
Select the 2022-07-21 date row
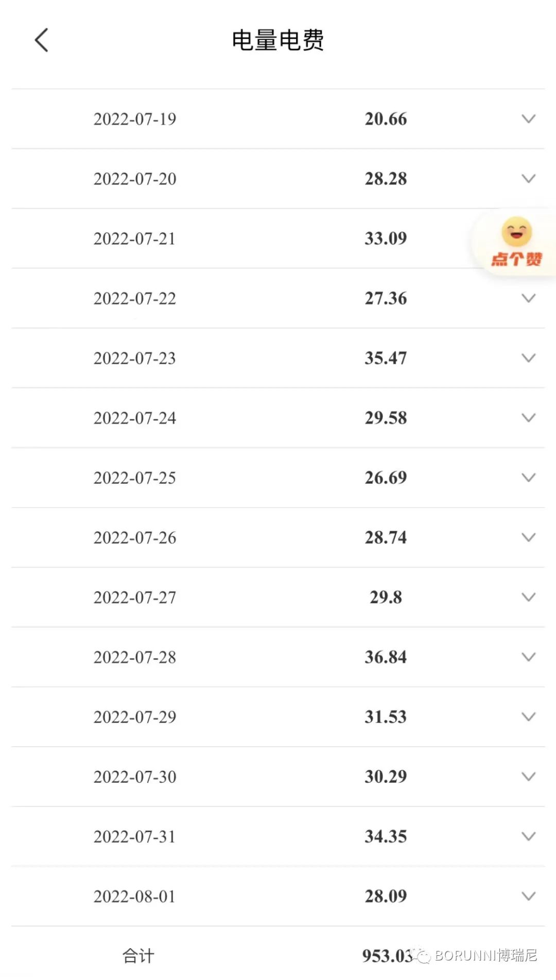pyautogui.click(x=278, y=239)
